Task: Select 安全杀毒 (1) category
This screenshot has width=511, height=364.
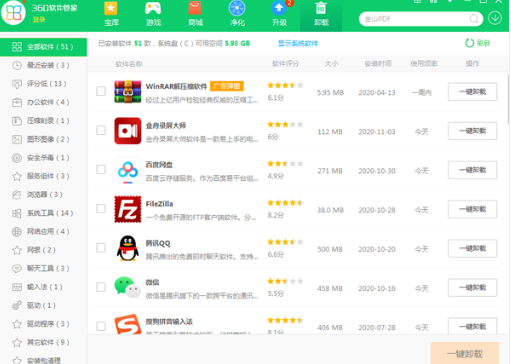Action: (43, 158)
